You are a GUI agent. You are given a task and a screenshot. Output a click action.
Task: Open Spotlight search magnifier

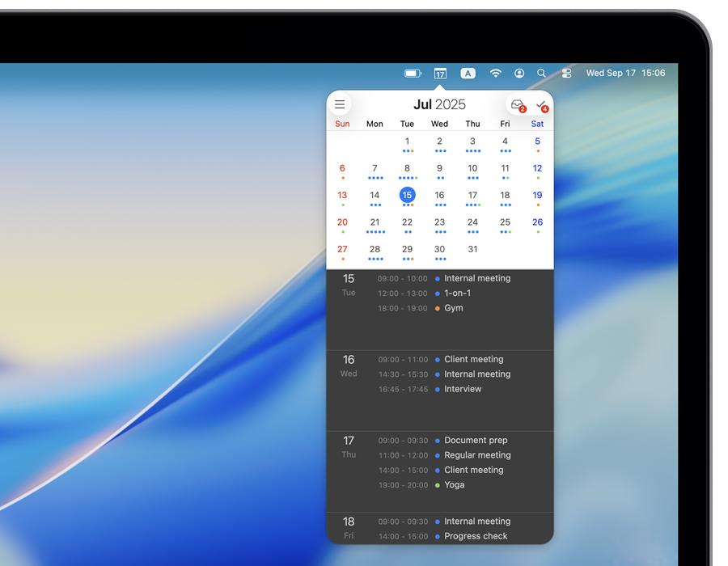(542, 74)
